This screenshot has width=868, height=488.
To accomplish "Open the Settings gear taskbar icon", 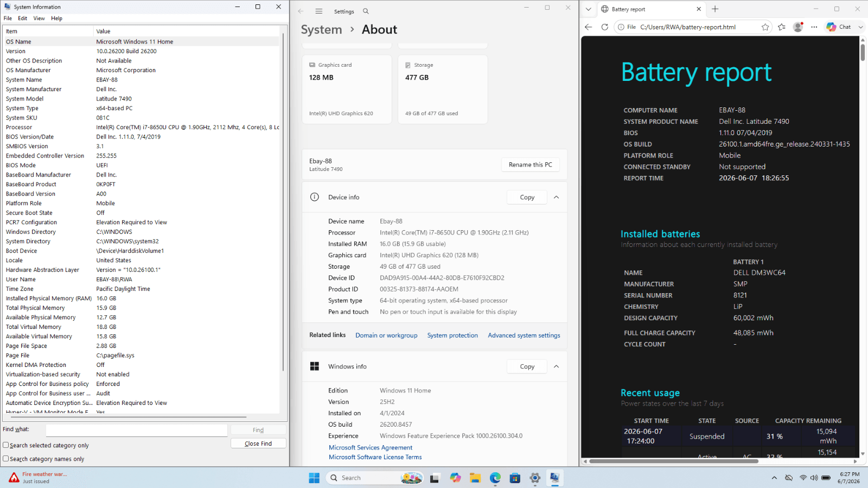I will point(535,478).
